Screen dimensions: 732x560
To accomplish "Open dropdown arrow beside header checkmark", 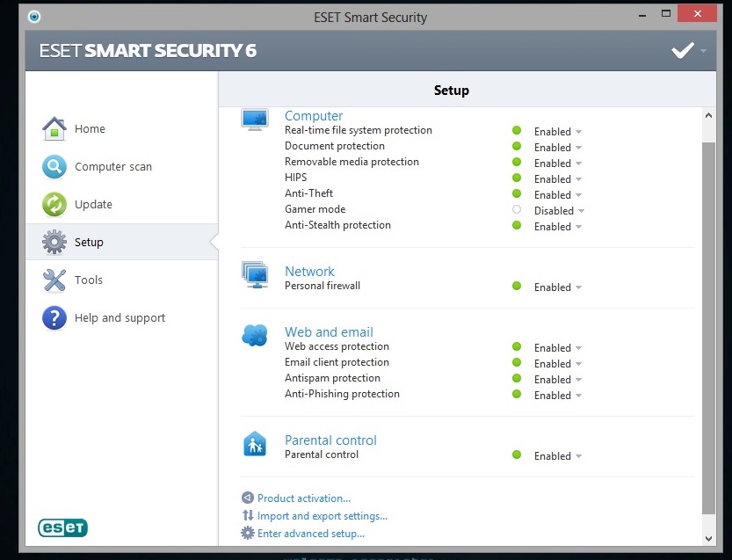I will (x=703, y=50).
